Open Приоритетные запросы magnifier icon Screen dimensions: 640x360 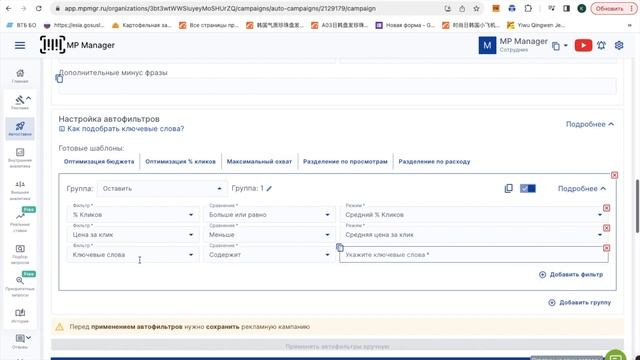20,287
